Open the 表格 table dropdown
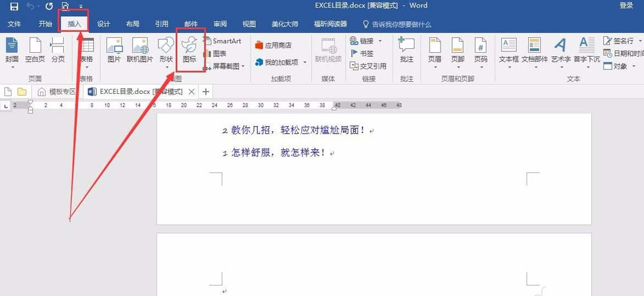 click(x=87, y=53)
